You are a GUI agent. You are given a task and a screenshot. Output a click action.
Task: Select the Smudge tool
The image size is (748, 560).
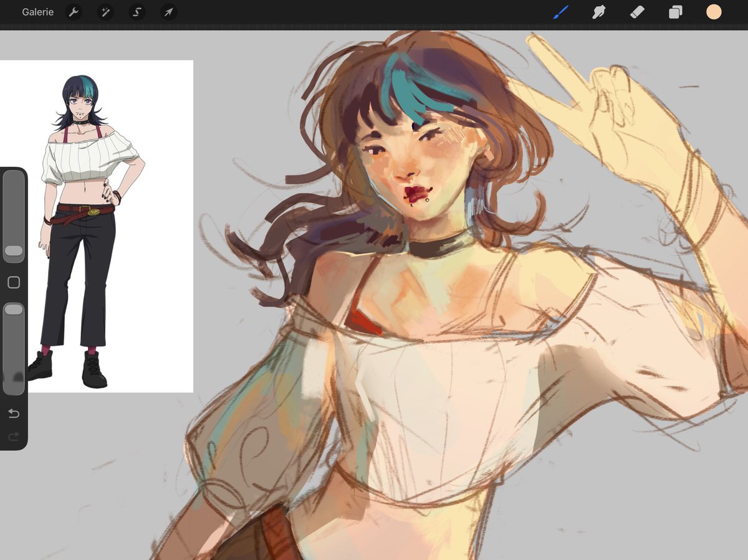click(x=599, y=12)
